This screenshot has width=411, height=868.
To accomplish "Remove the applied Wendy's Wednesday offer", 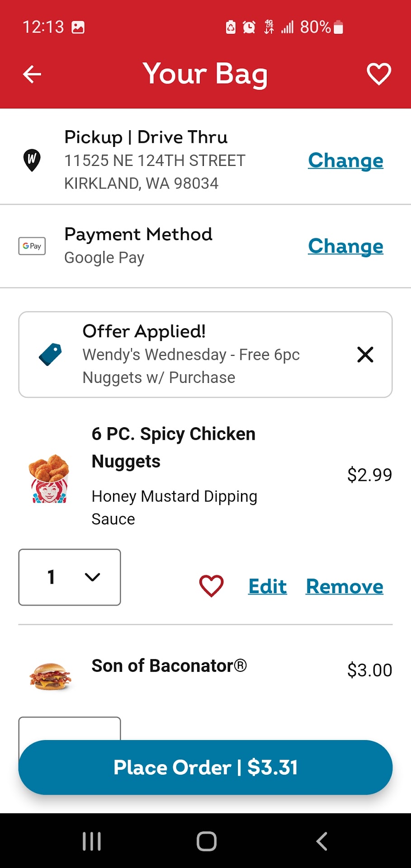I will 365,354.
